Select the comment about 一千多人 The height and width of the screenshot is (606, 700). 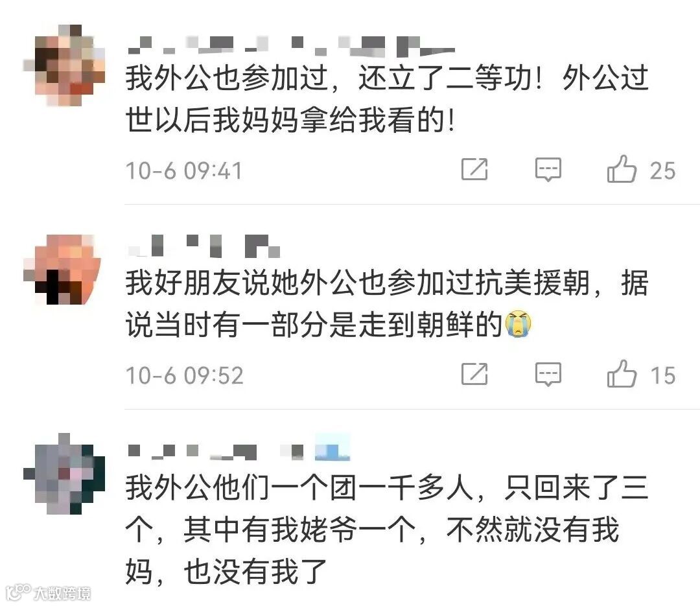(x=386, y=529)
